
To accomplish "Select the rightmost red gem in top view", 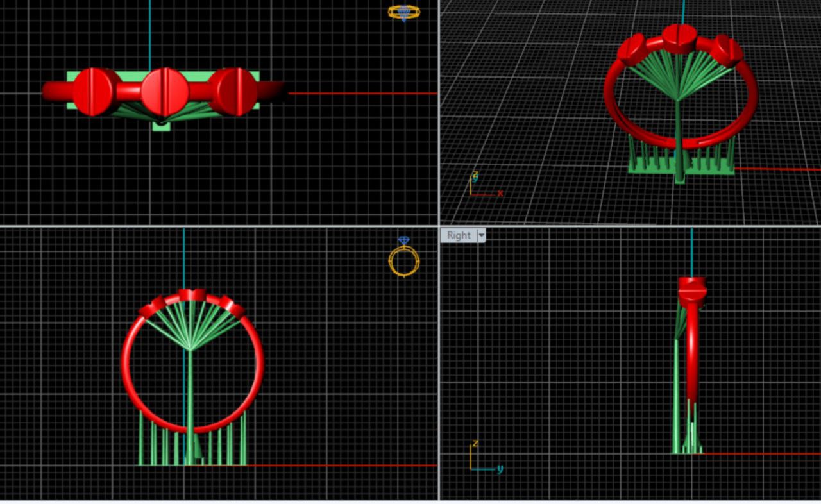I will pyautogui.click(x=233, y=92).
